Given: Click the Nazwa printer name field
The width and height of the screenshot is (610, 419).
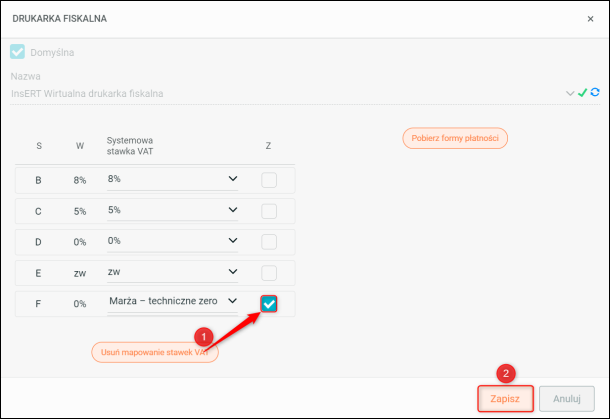Looking at the screenshot, I should (280, 93).
